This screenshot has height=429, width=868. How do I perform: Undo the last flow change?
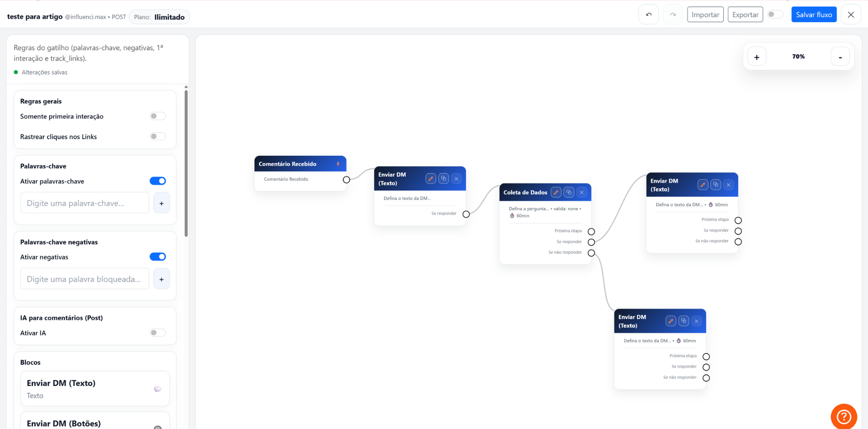(648, 15)
